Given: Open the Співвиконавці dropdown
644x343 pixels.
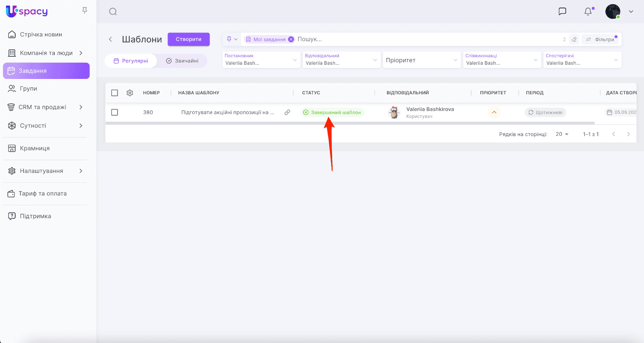Looking at the screenshot, I should [x=502, y=60].
